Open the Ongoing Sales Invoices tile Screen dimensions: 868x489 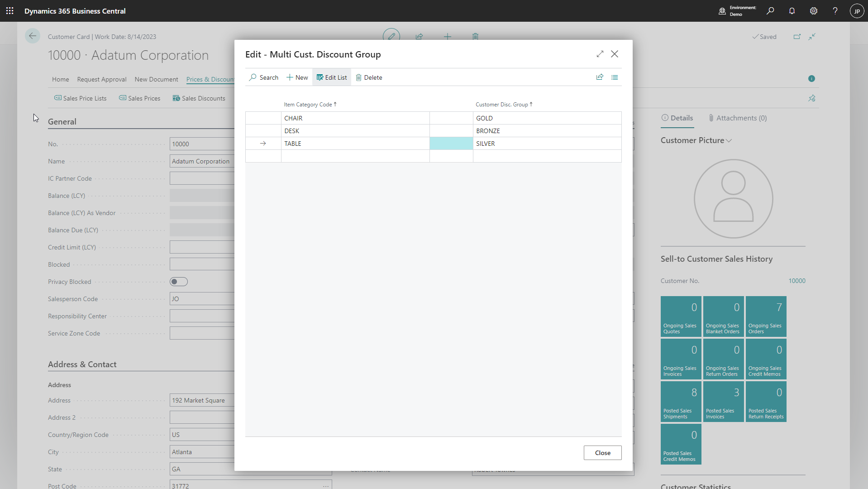coord(681,359)
